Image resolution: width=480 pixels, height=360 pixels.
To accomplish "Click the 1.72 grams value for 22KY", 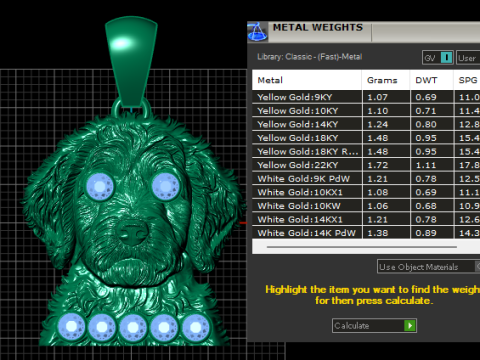I will [378, 165].
